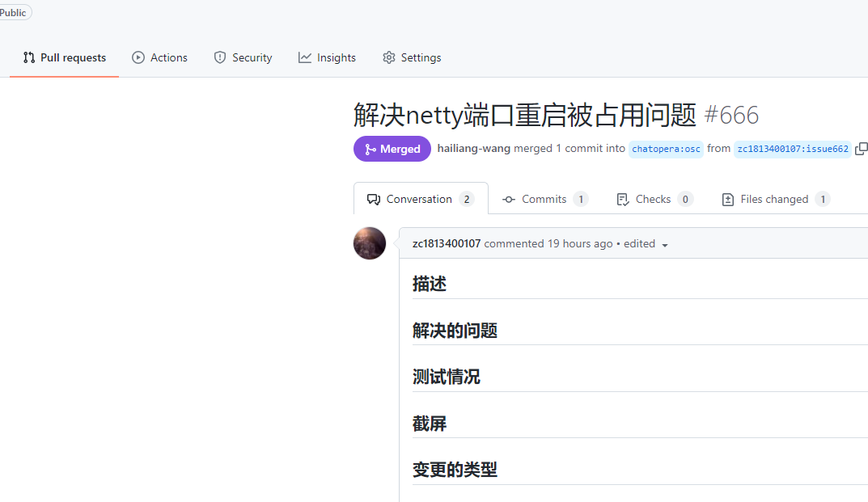Click the Files changed count badge '1'
Screen dimensions: 868x502
pos(823,199)
